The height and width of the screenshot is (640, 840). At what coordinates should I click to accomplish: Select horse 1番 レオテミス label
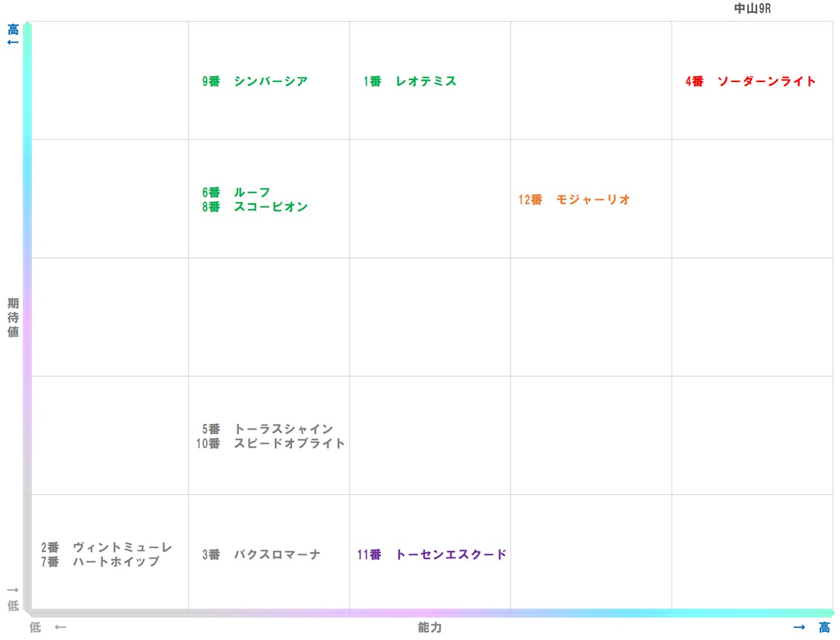click(409, 81)
